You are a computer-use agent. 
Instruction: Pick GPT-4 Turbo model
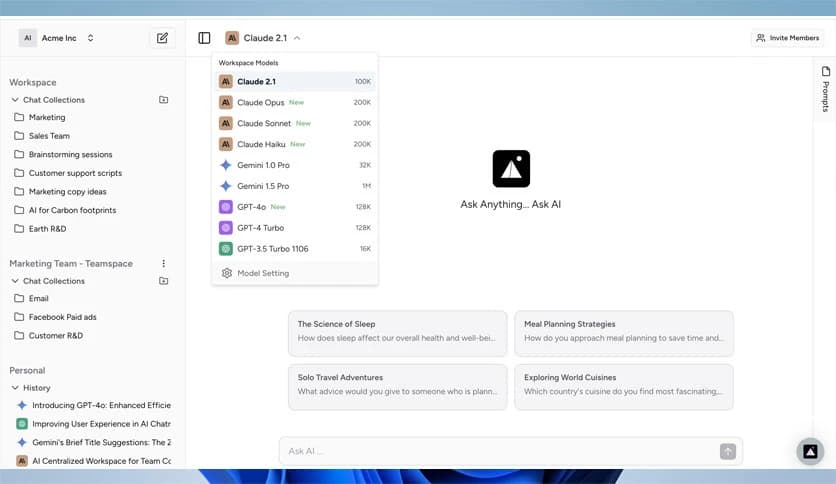295,228
